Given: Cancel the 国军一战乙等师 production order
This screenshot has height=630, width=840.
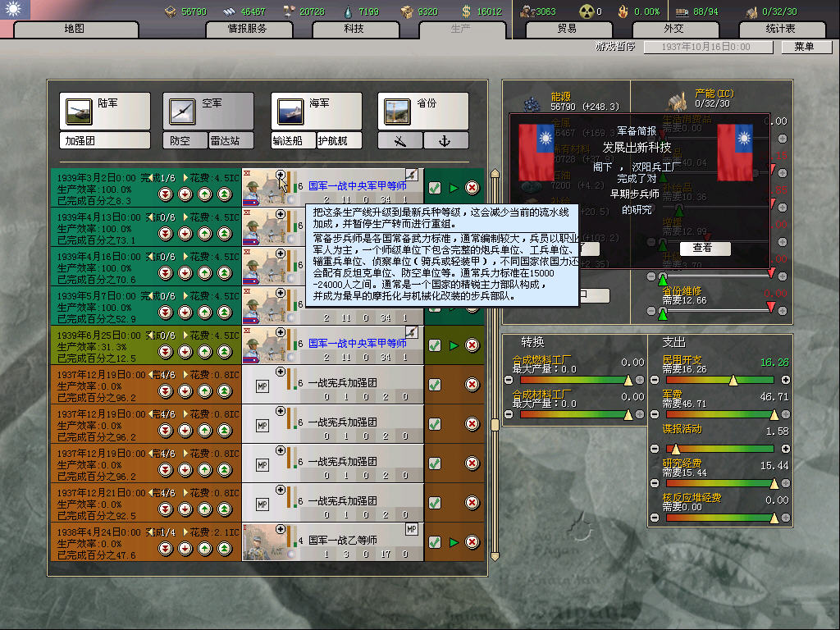Looking at the screenshot, I should (x=472, y=542).
